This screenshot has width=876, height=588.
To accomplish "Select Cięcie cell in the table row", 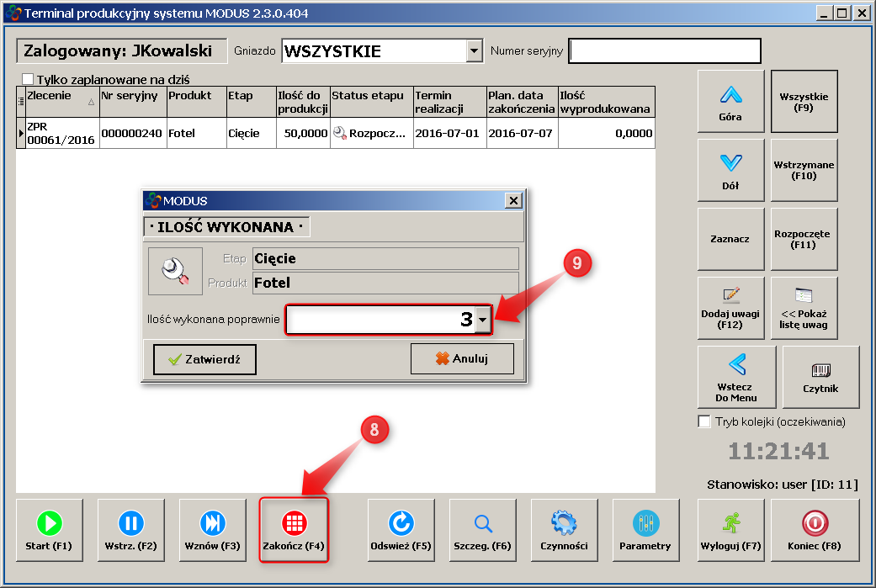I will click(252, 133).
